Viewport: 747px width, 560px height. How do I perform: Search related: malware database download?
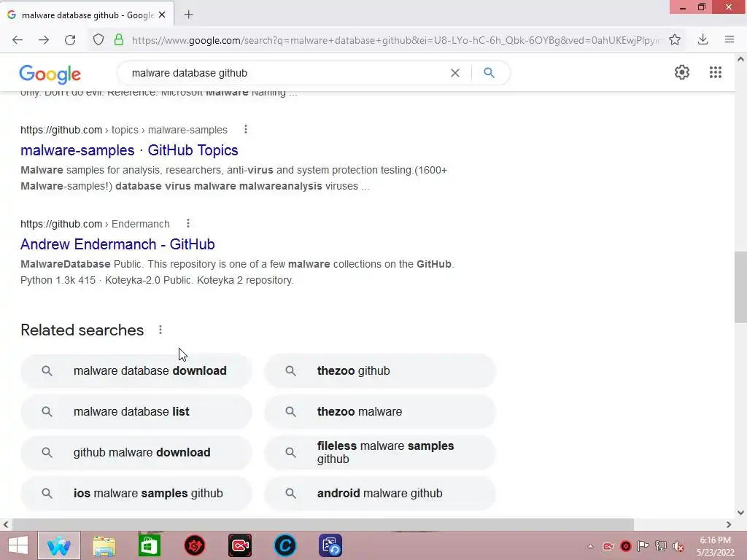pos(136,371)
